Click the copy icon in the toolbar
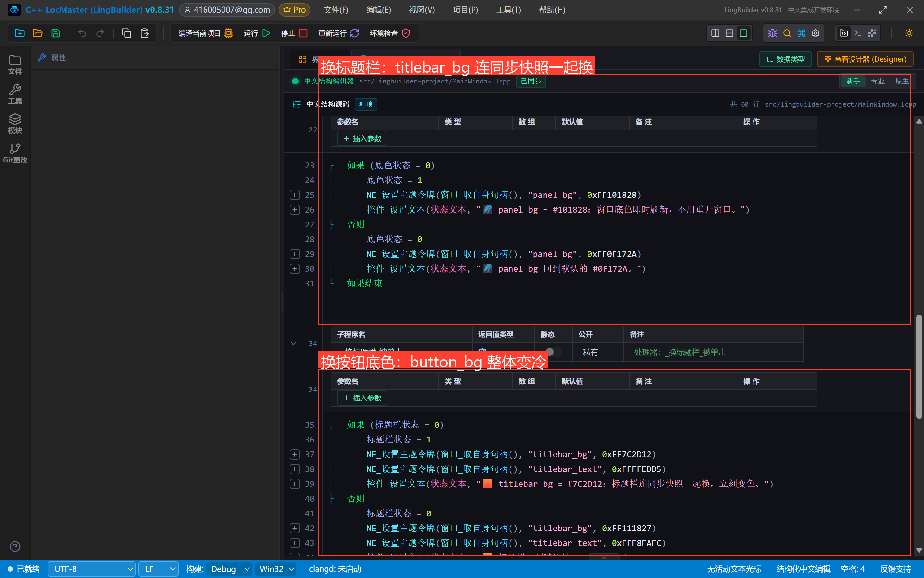Screen dimensions: 924x578 coord(126,33)
